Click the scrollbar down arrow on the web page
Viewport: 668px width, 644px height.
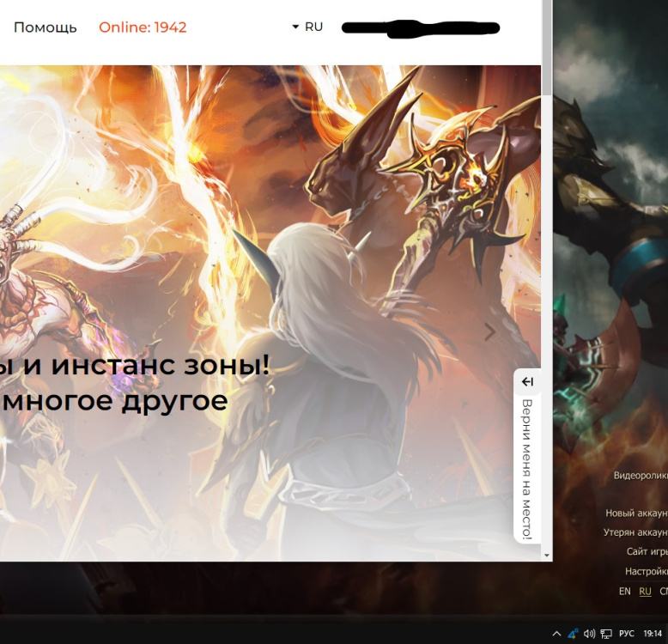click(x=547, y=555)
